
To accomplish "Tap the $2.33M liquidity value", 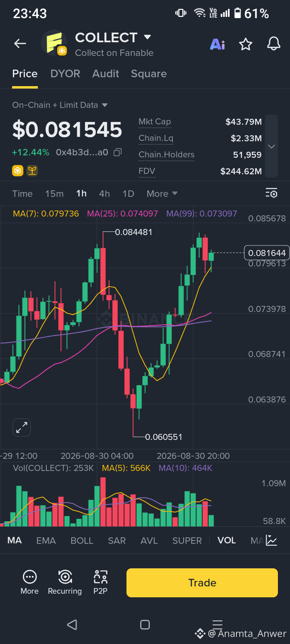I will point(246,138).
